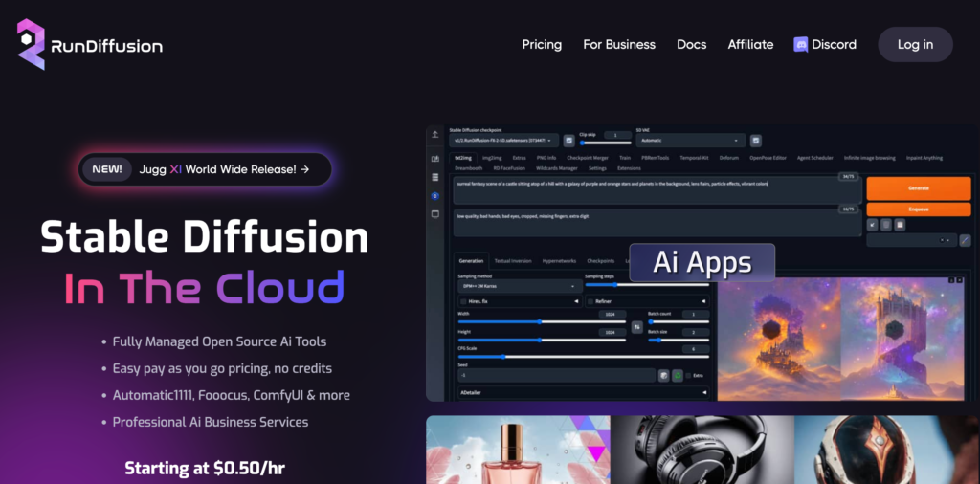
Task: Open the Checkpoint Merger tab
Action: click(x=587, y=158)
